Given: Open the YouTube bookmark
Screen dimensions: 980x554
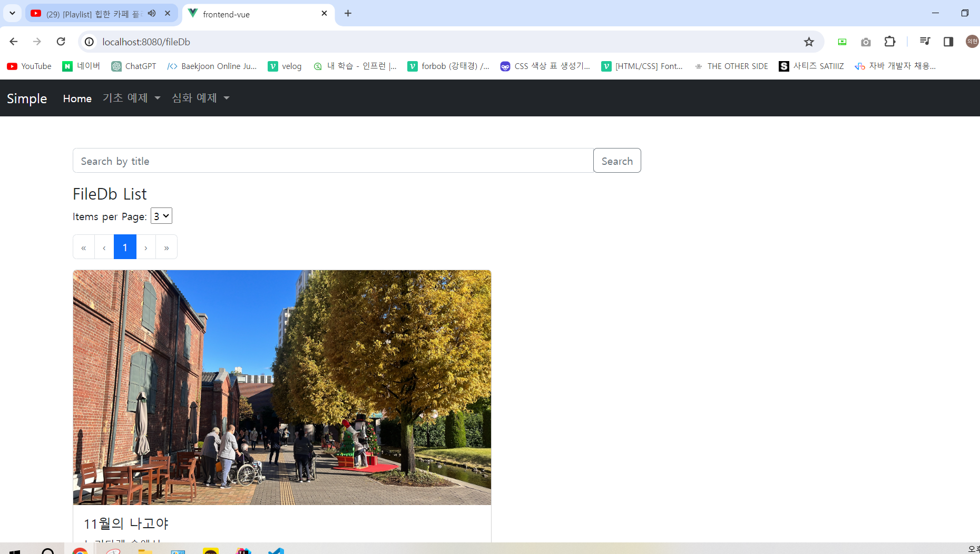Looking at the screenshot, I should (30, 66).
